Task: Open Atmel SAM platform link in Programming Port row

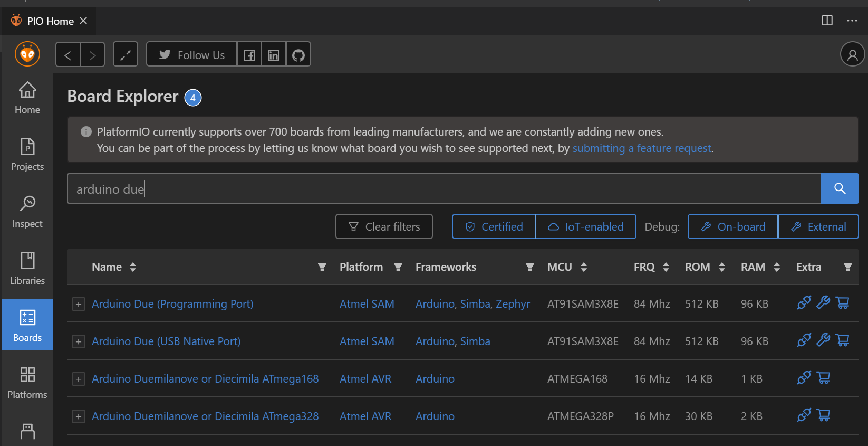Action: 367,304
